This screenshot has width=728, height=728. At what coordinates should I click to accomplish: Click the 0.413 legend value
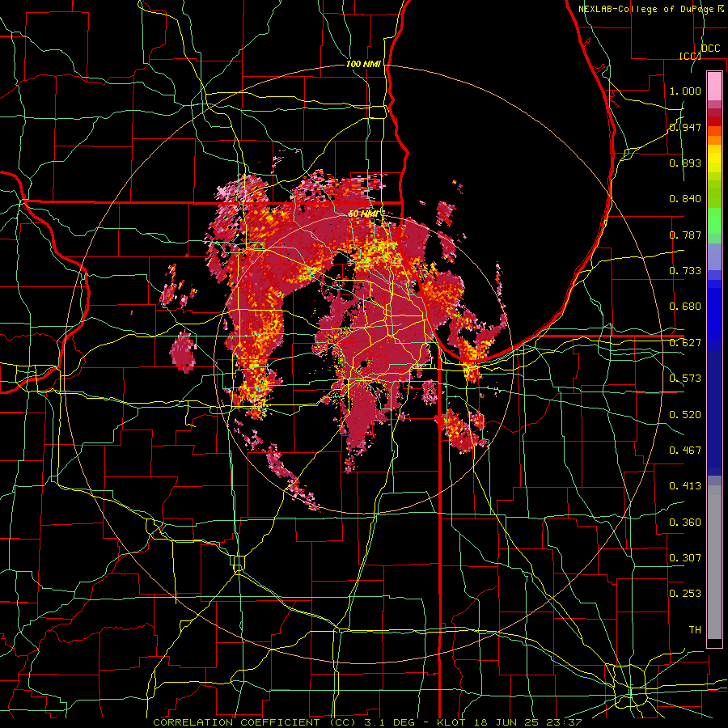pyautogui.click(x=685, y=486)
